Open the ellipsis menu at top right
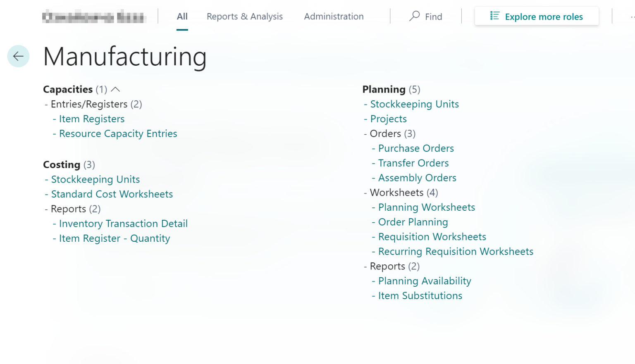This screenshot has height=364, width=635. [632, 17]
